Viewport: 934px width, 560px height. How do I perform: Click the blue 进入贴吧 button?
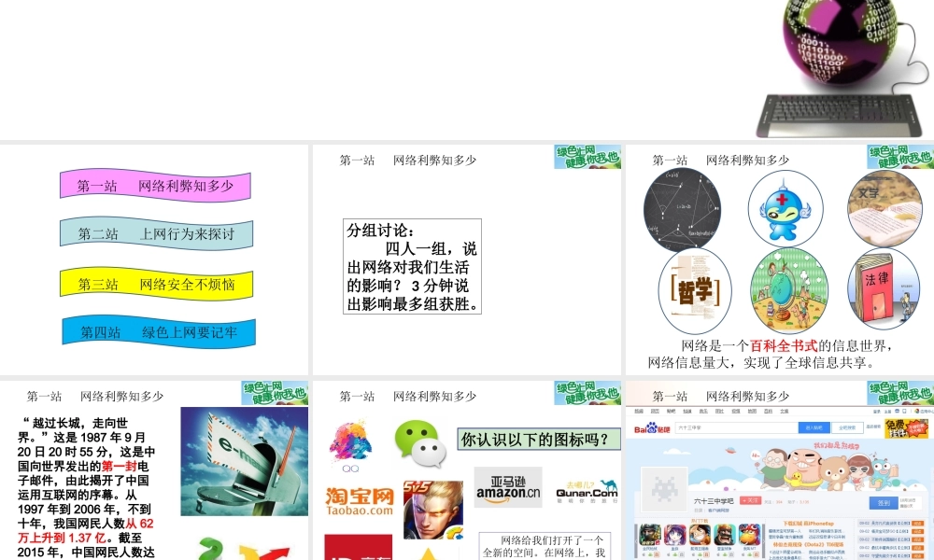pyautogui.click(x=814, y=427)
